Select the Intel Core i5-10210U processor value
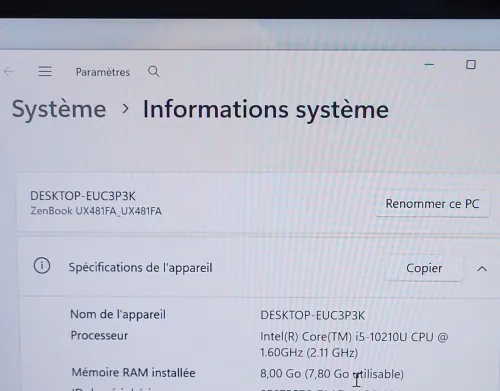500x391 pixels. (x=354, y=345)
